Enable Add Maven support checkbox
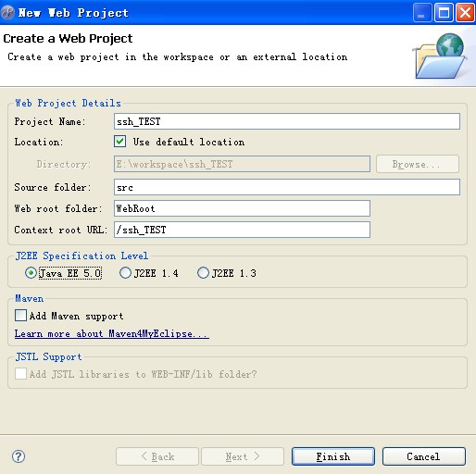 (20, 316)
